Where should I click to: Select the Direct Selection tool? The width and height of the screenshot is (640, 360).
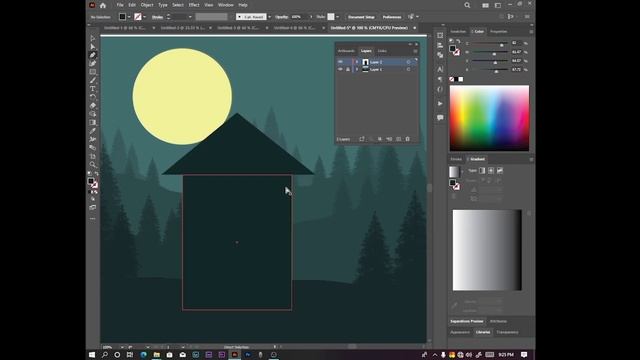(x=93, y=47)
